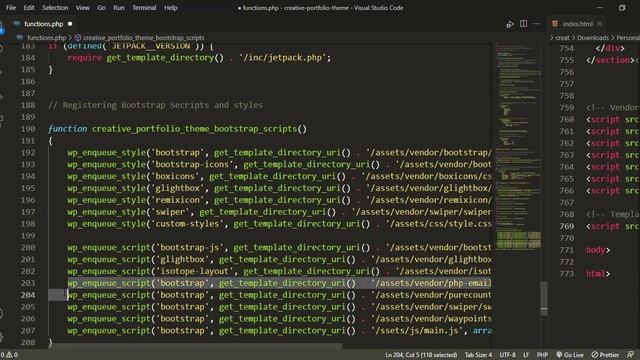Change the PHP language mode

(542, 355)
